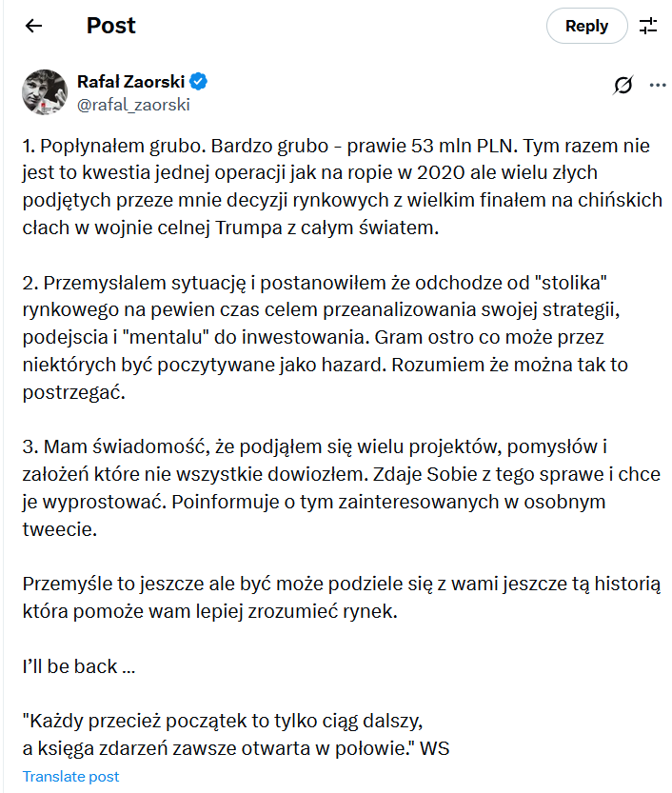Open the @rafal_zaorski handle link
This screenshot has height=793, width=672.
(133, 105)
